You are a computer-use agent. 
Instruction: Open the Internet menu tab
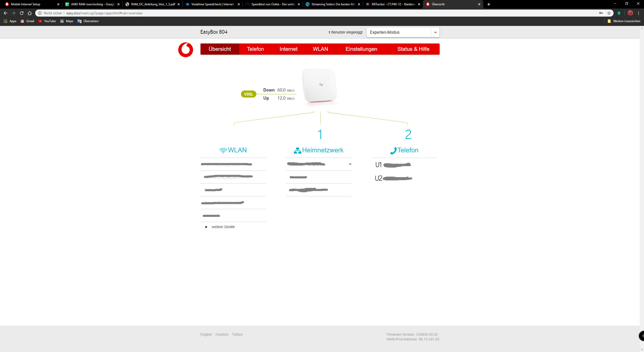coord(288,49)
